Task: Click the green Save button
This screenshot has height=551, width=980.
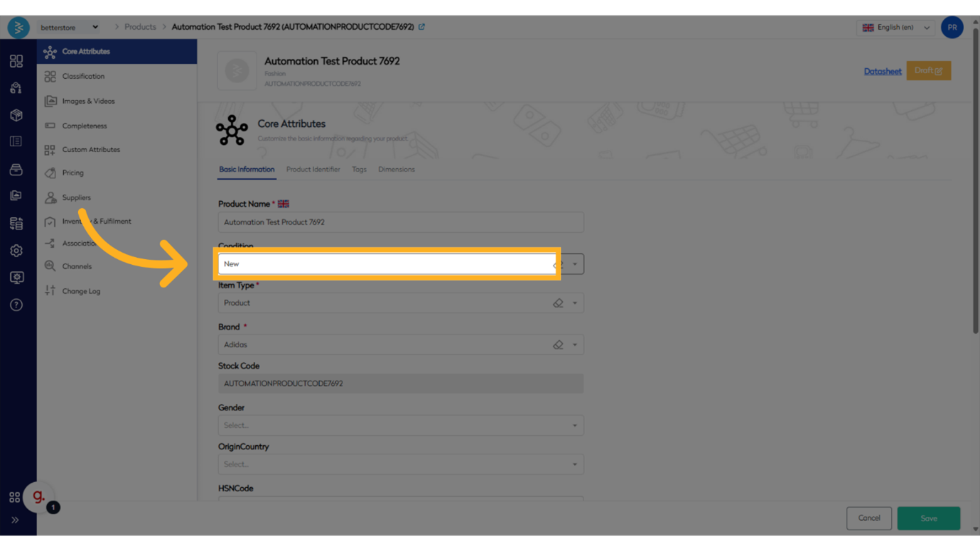Action: click(928, 518)
